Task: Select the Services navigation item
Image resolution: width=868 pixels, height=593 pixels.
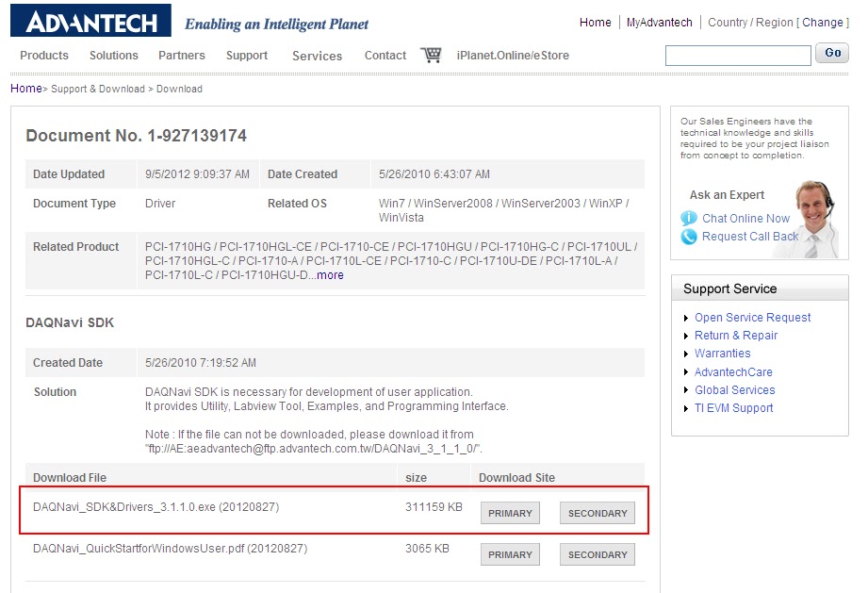Action: click(x=317, y=57)
